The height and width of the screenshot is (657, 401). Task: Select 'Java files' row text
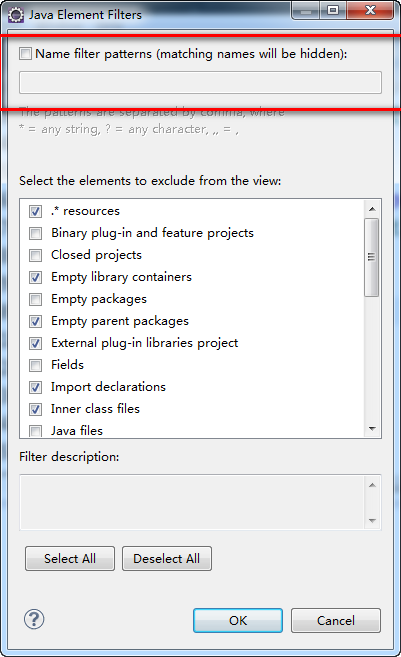[x=77, y=430]
